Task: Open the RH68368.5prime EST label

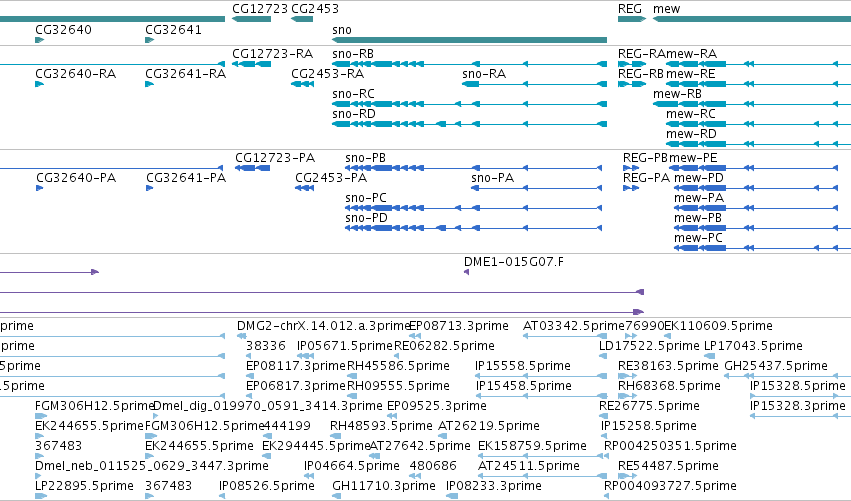Action: coord(669,386)
